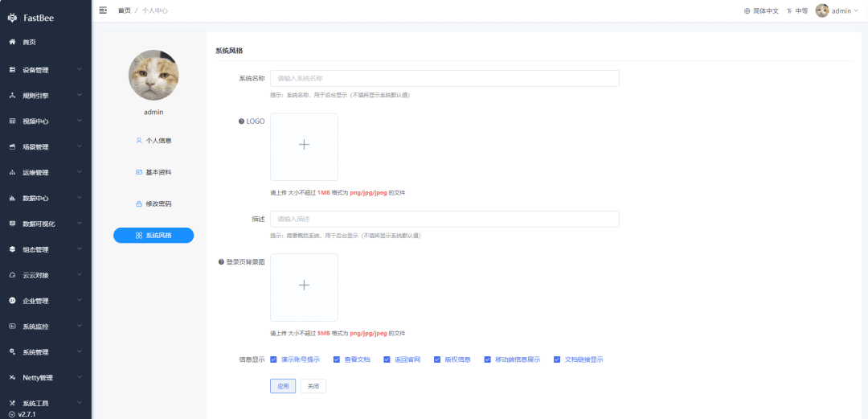Click the version v2.7.1 icon
Image resolution: width=868 pixels, height=419 pixels.
pyautogui.click(x=12, y=414)
